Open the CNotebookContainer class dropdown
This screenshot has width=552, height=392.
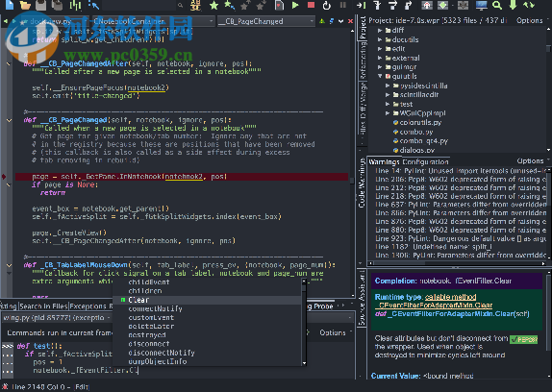click(154, 21)
